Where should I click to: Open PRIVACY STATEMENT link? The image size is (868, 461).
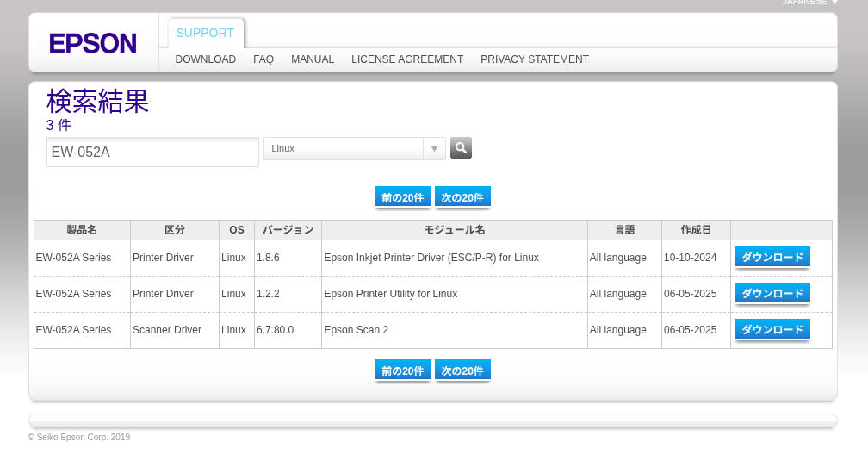535,59
